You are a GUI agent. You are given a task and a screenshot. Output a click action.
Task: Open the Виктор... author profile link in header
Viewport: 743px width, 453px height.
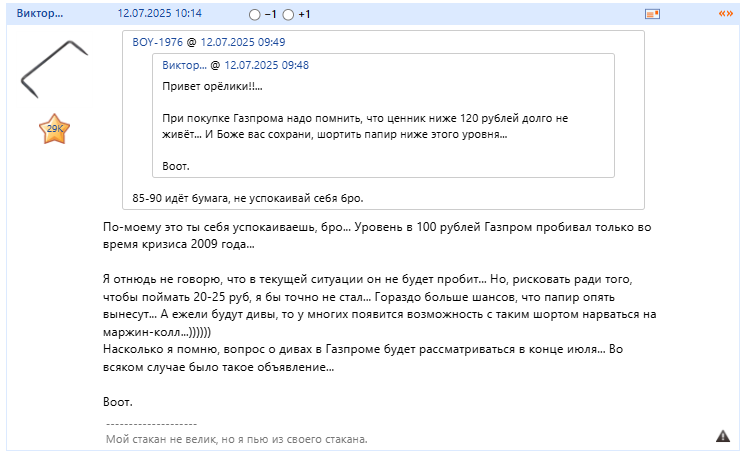[39, 13]
